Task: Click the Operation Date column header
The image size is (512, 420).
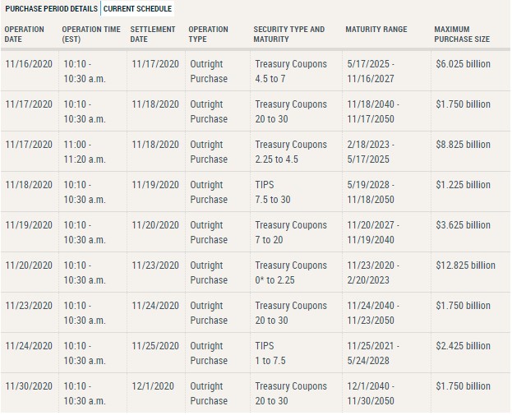Action: [25, 34]
